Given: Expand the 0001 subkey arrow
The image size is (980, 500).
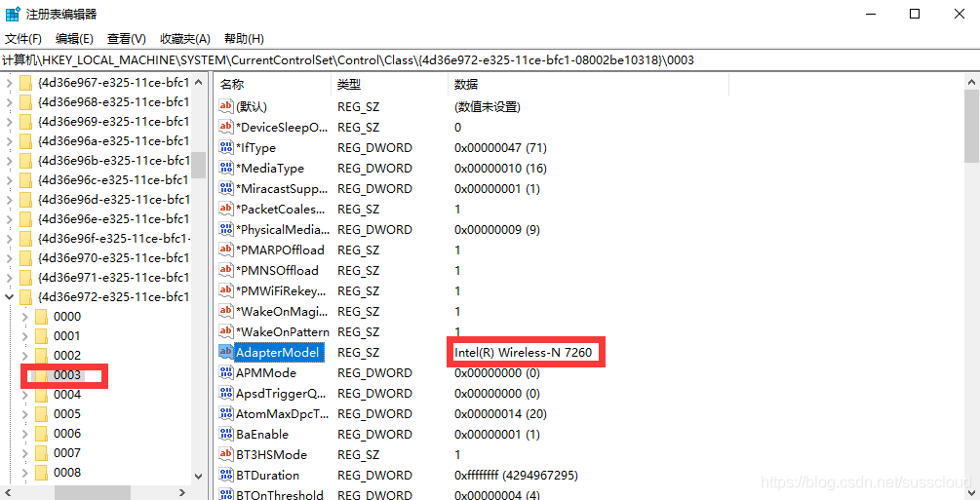Looking at the screenshot, I should (25, 336).
